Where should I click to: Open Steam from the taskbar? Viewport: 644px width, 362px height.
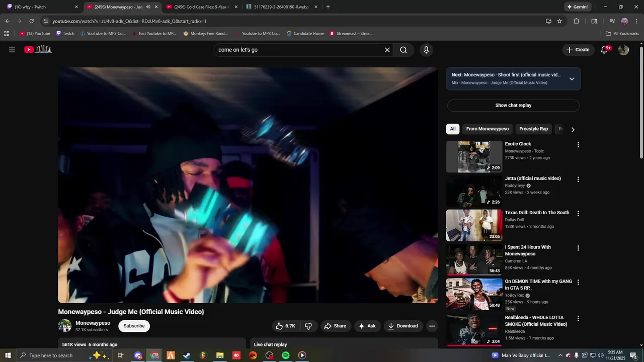(187, 355)
